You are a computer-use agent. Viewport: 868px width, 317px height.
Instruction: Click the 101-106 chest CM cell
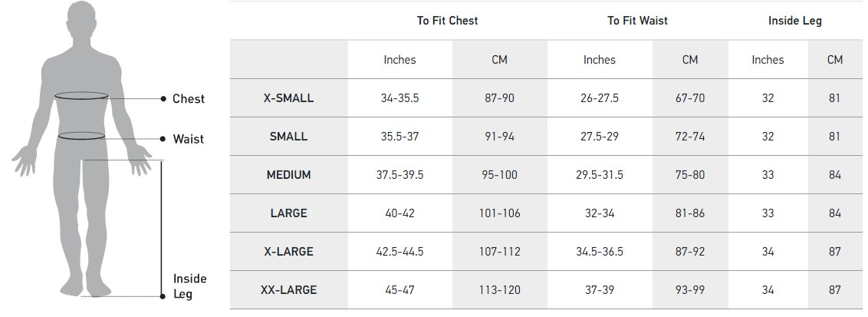(x=498, y=213)
